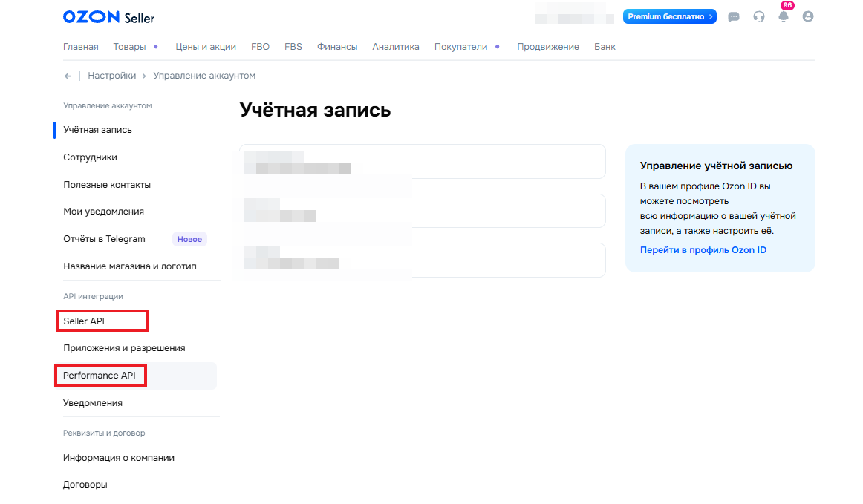Click the OZON Seller logo
This screenshot has width=863, height=504.
(x=108, y=17)
